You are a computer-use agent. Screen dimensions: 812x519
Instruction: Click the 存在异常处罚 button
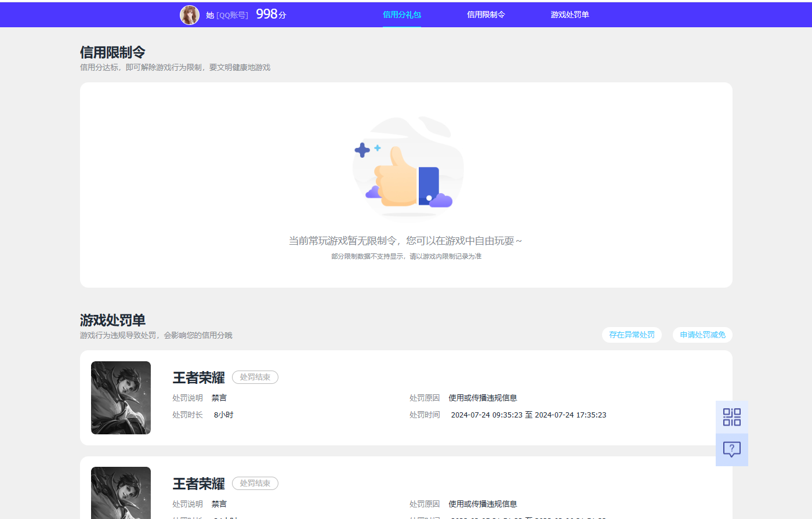click(632, 335)
